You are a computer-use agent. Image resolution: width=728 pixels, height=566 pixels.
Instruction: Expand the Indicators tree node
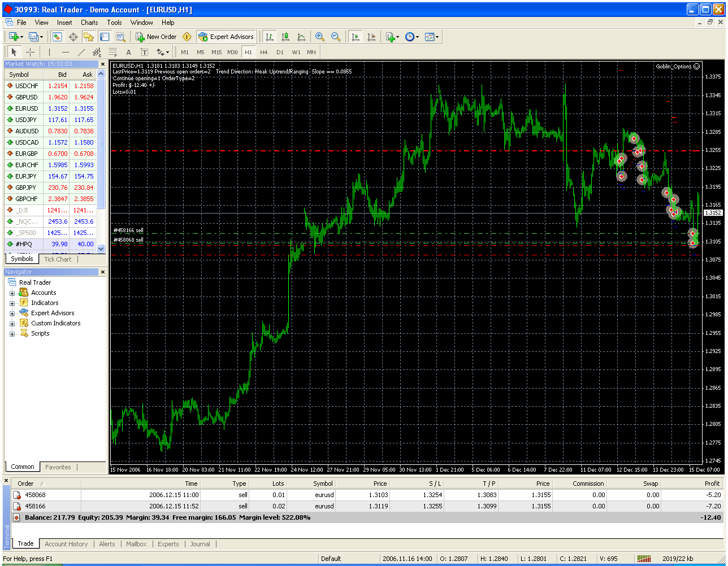pyautogui.click(x=12, y=303)
